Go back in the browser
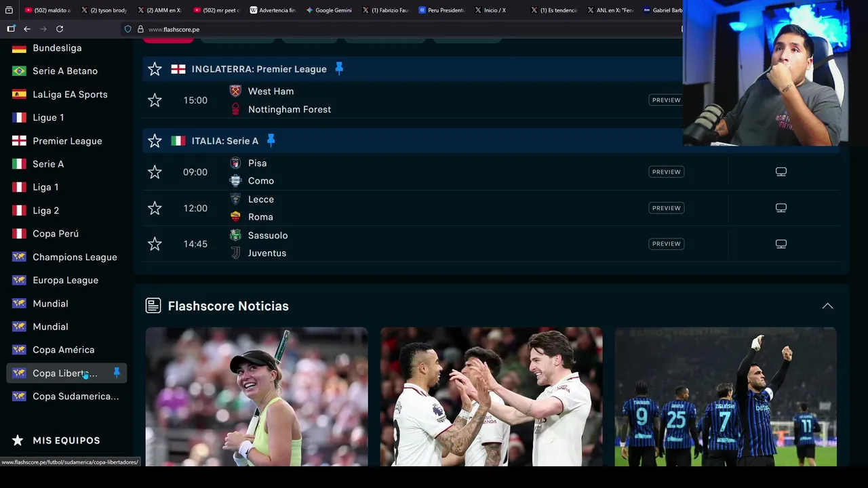The height and width of the screenshot is (488, 868). (27, 29)
